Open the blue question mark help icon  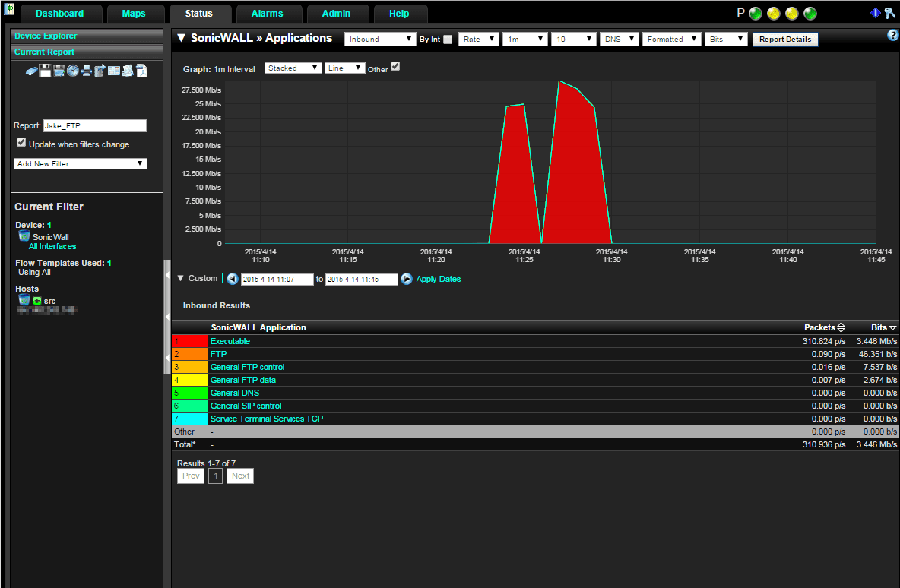(892, 36)
